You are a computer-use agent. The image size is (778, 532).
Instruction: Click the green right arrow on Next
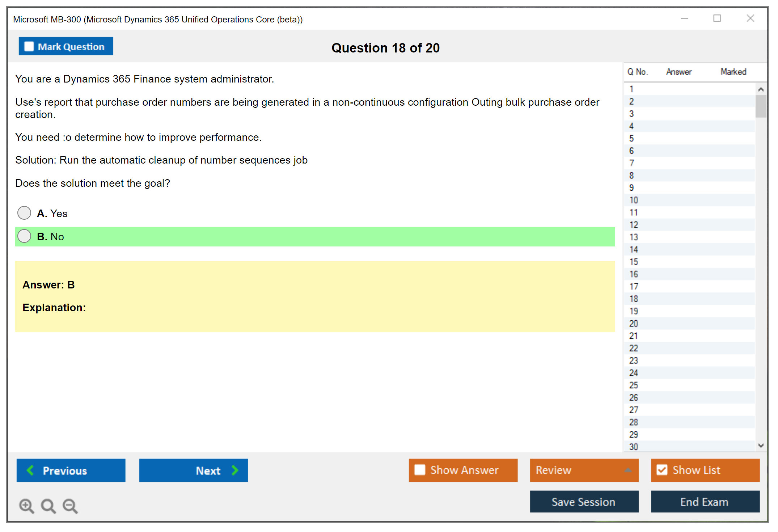pos(235,470)
